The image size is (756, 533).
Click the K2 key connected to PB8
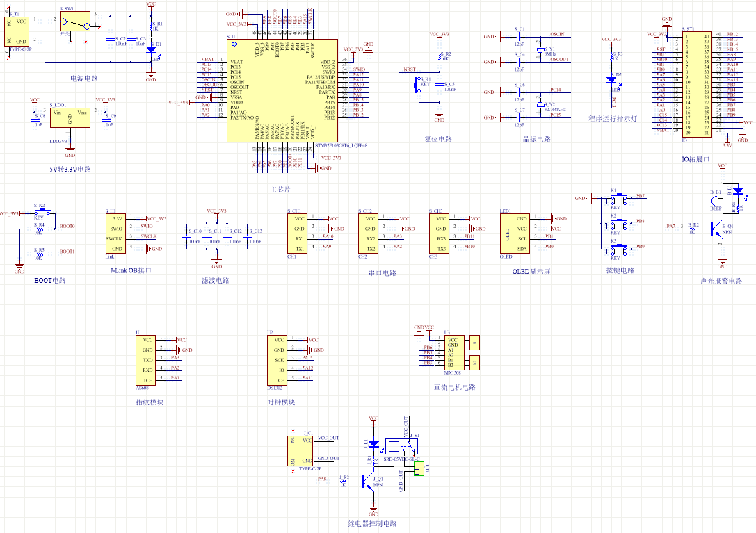[x=618, y=224]
